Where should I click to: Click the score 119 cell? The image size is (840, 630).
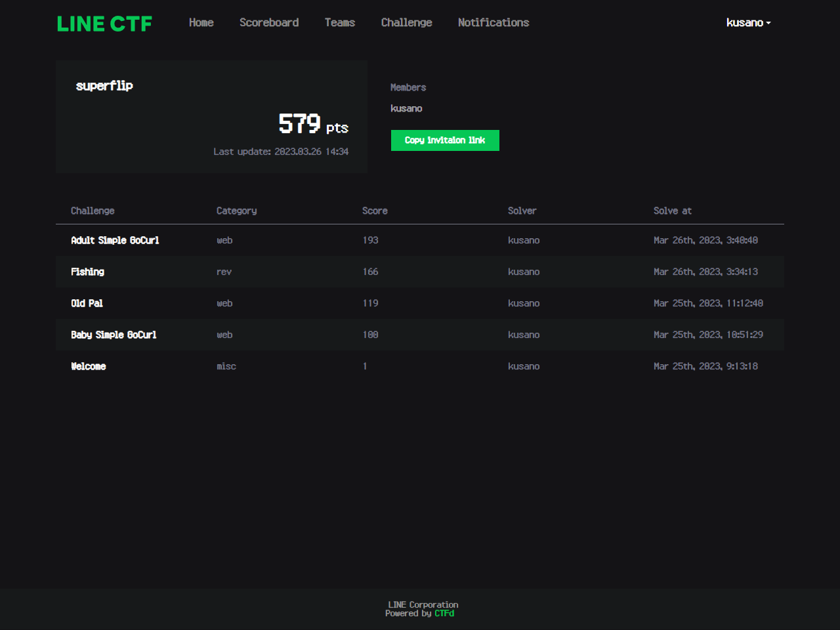370,303
